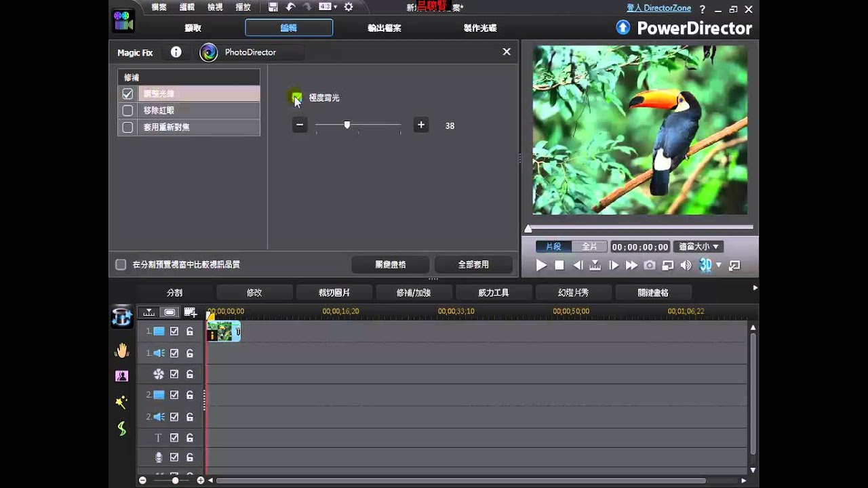Lock video track 1
The height and width of the screenshot is (488, 868).
point(190,331)
